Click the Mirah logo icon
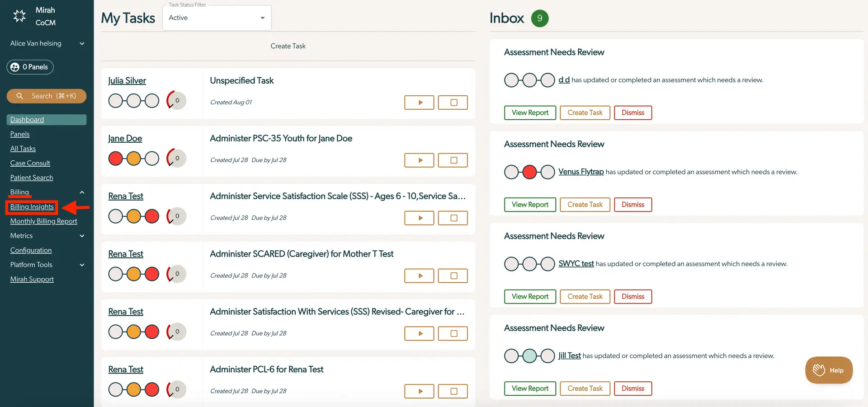This screenshot has height=407, width=868. pos(19,15)
